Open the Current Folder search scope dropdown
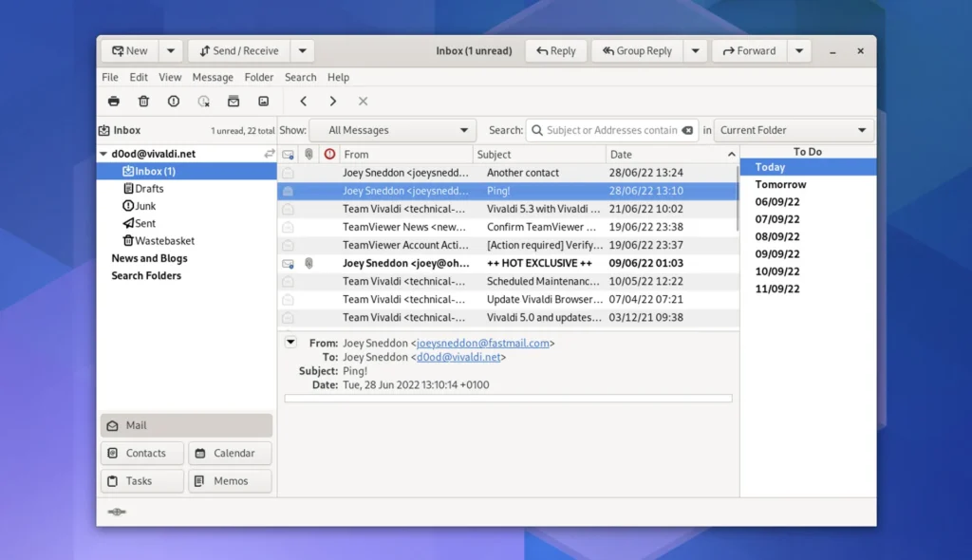 794,130
